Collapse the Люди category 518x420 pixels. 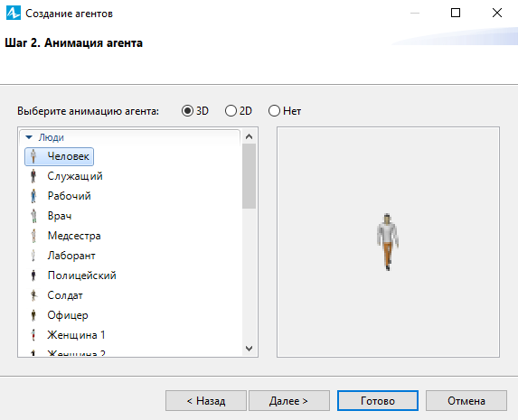pos(29,137)
